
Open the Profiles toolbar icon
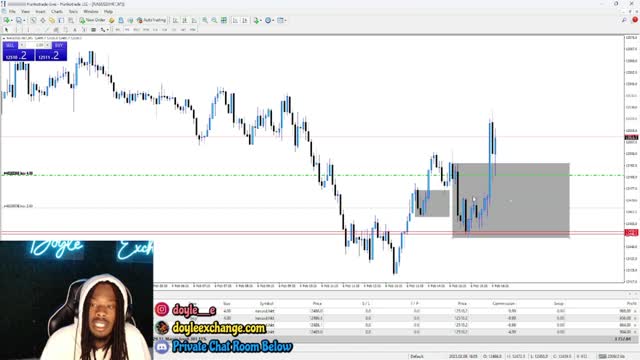18,20
